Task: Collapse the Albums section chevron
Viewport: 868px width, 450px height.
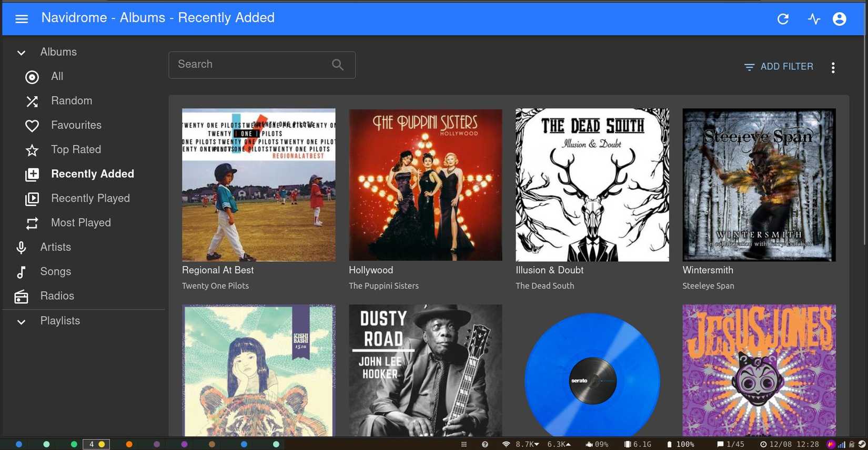Action: [21, 53]
